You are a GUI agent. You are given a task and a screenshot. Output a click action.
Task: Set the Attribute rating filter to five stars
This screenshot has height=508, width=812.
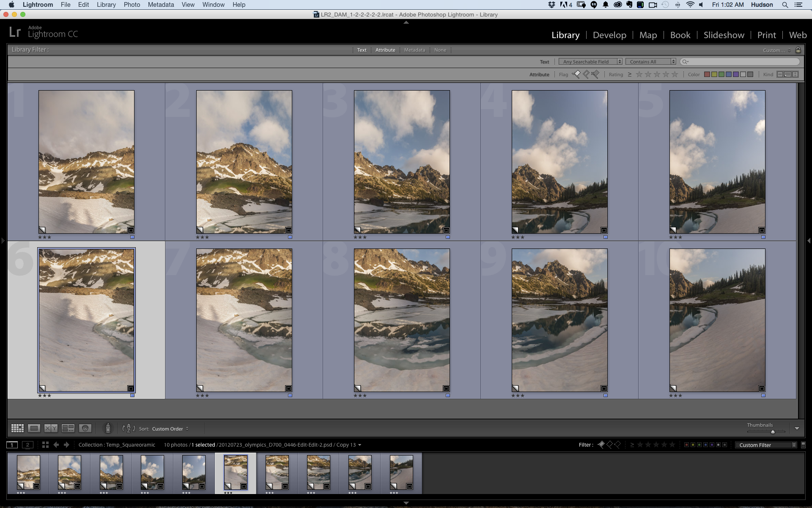[675, 75]
